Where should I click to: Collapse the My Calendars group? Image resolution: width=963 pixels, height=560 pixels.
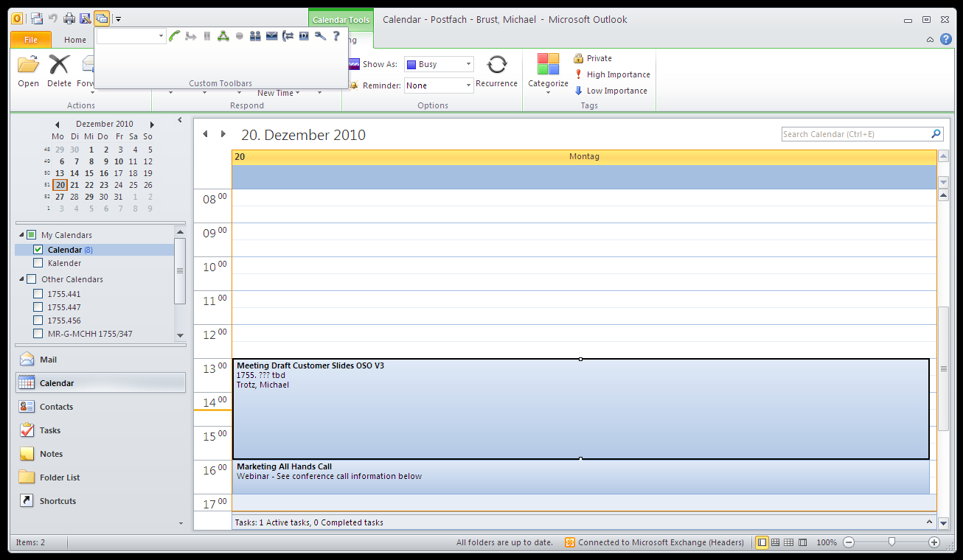(21, 235)
